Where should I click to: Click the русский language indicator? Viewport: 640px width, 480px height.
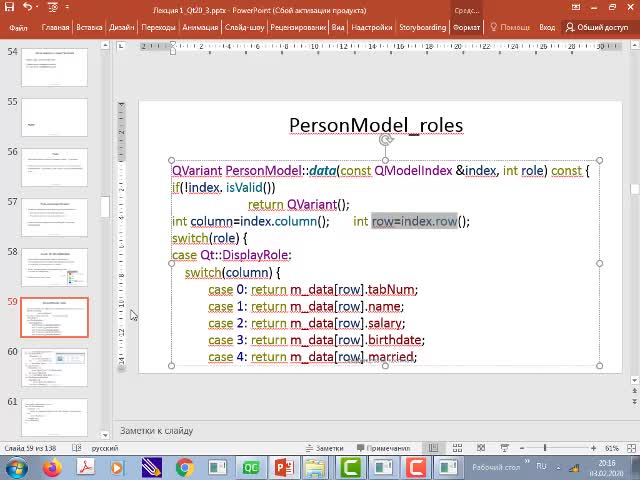(x=105, y=448)
